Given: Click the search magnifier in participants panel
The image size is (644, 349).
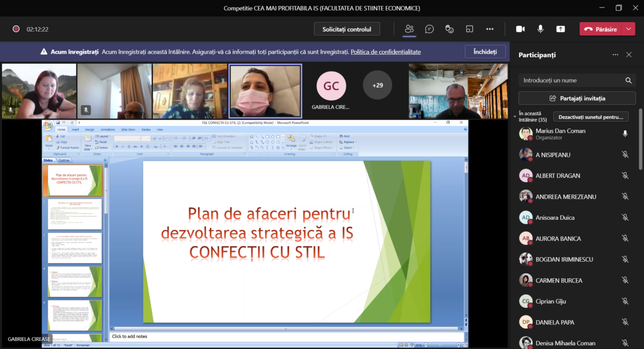Looking at the screenshot, I should pos(628,80).
